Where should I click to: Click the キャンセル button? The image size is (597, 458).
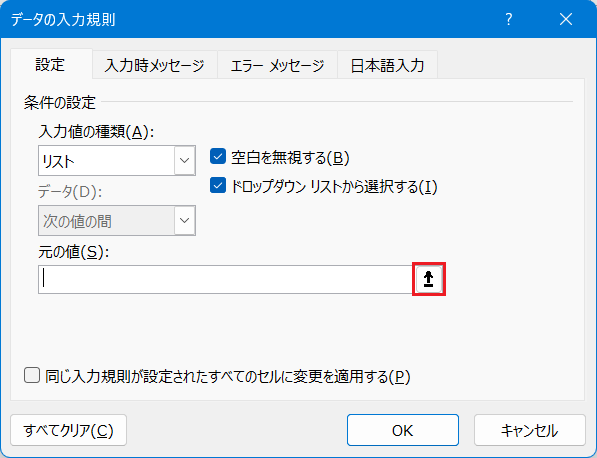tap(530, 430)
